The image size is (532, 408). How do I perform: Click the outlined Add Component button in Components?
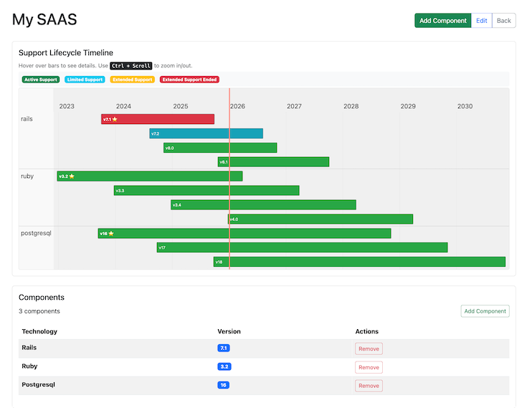tap(485, 311)
